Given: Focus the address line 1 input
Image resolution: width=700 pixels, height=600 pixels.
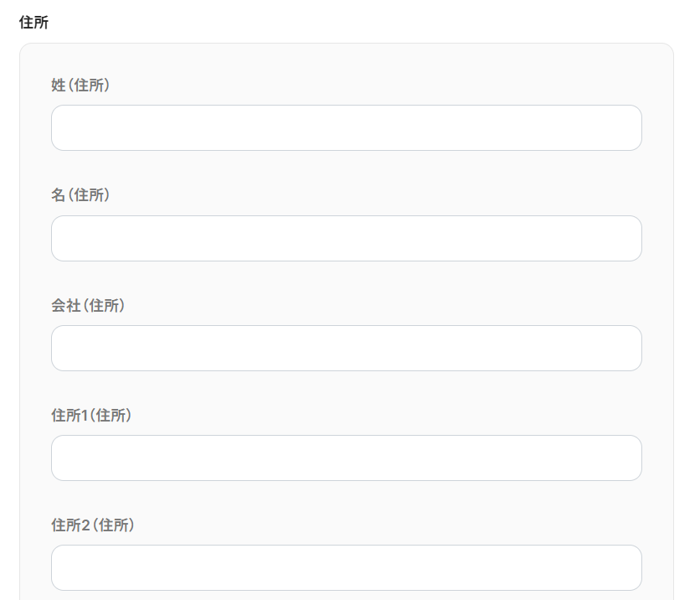Looking at the screenshot, I should click(x=346, y=458).
